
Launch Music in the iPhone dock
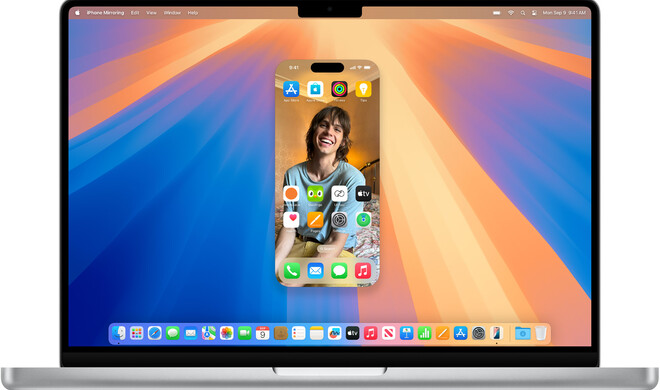tap(363, 271)
